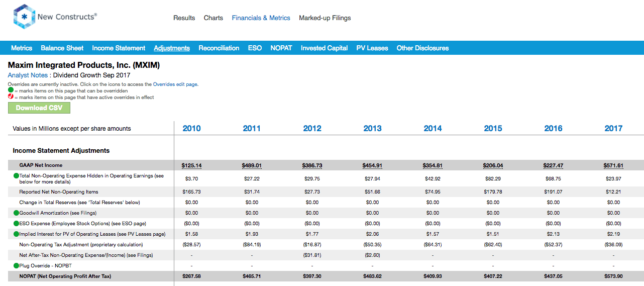Click NOPAT value $573.90
The image size is (644, 286).
click(x=614, y=276)
